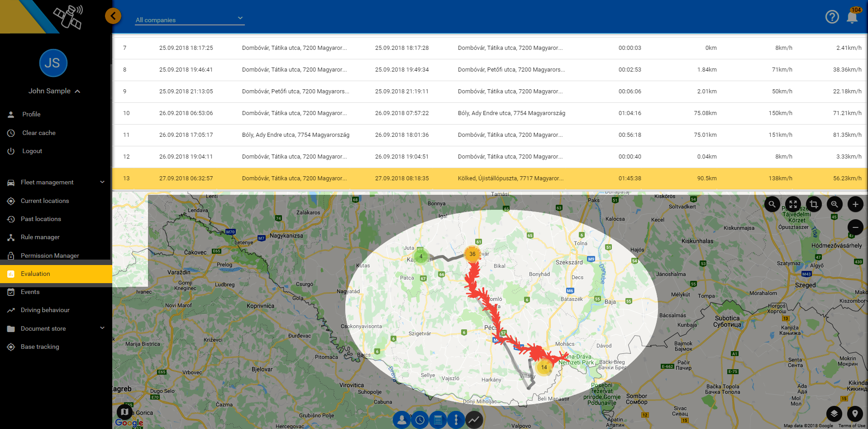Open the map layers selector

point(834,413)
